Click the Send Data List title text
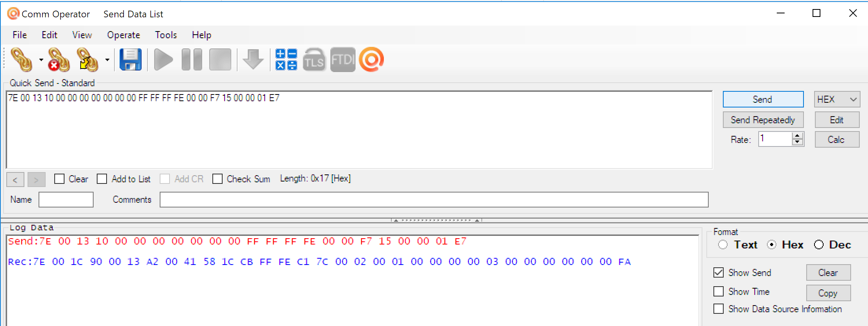The image size is (868, 326). point(133,14)
